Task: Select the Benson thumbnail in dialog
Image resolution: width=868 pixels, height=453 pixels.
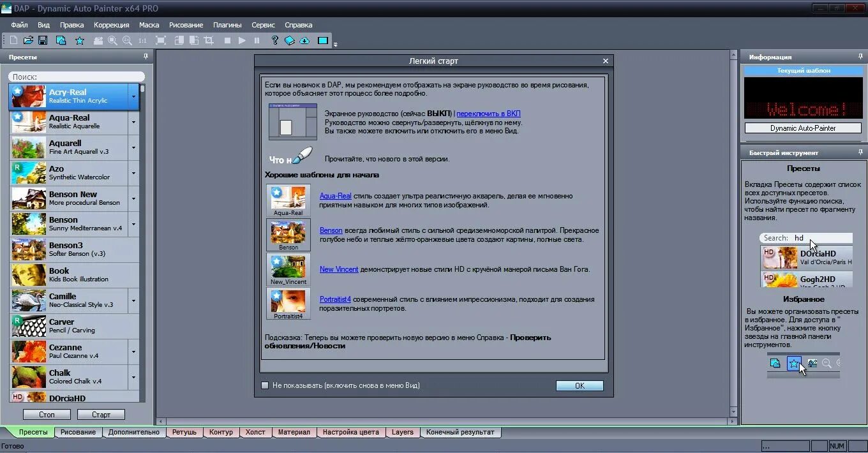Action: pos(288,235)
